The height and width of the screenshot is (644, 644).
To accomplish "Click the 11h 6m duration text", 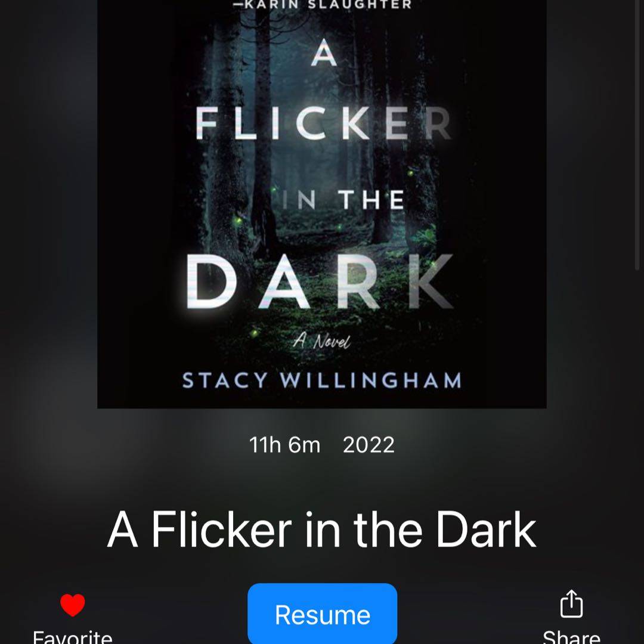I will pyautogui.click(x=284, y=445).
